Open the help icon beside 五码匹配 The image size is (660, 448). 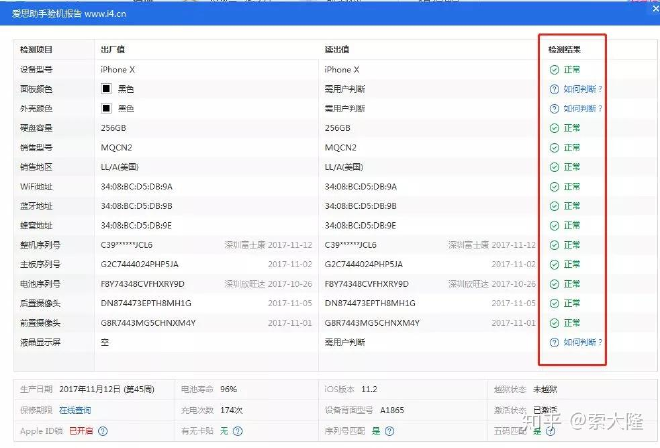551,431
